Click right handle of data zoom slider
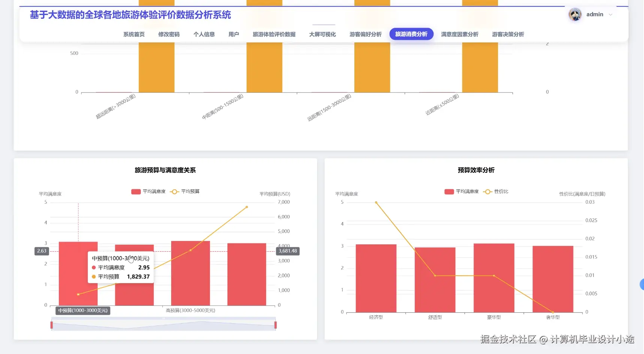 pos(275,325)
